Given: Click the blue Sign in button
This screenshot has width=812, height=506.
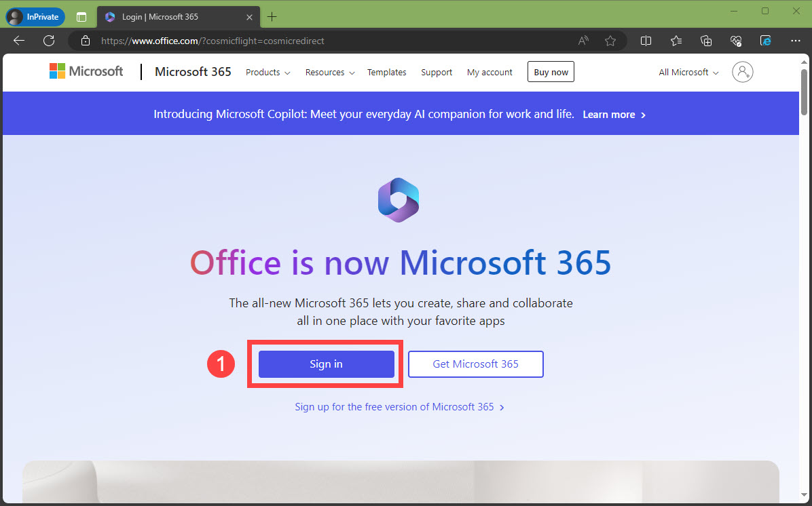Looking at the screenshot, I should tap(326, 364).
